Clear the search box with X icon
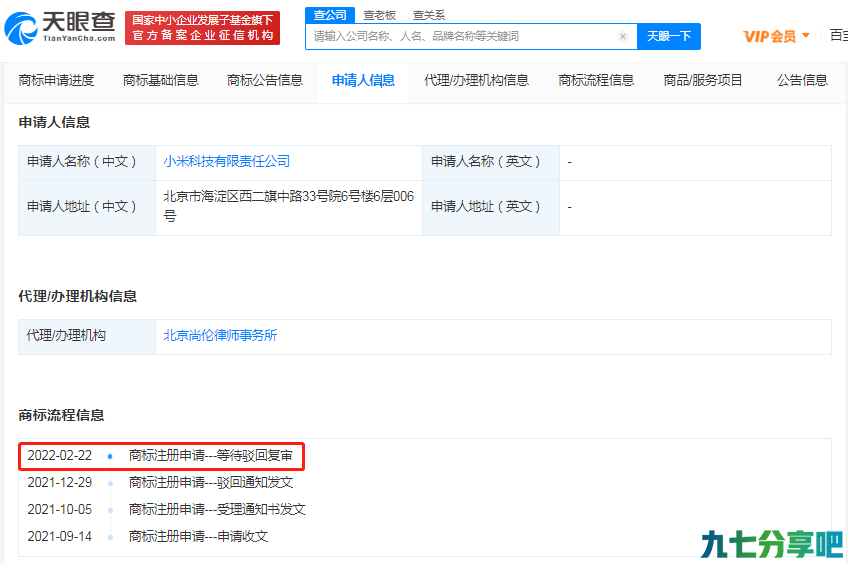848x564 pixels. 622,36
